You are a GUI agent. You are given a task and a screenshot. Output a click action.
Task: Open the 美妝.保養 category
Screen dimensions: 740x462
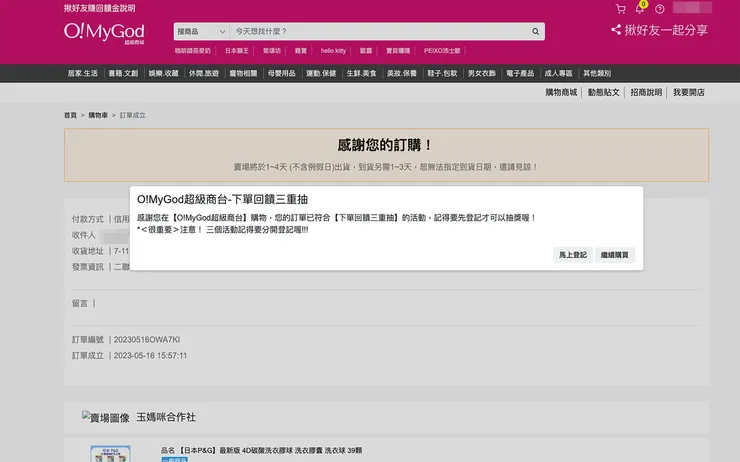tap(402, 73)
